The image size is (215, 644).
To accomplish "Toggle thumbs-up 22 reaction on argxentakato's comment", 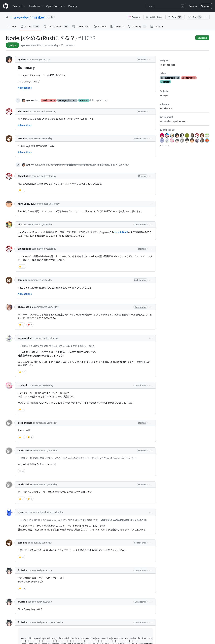I will (22, 372).
